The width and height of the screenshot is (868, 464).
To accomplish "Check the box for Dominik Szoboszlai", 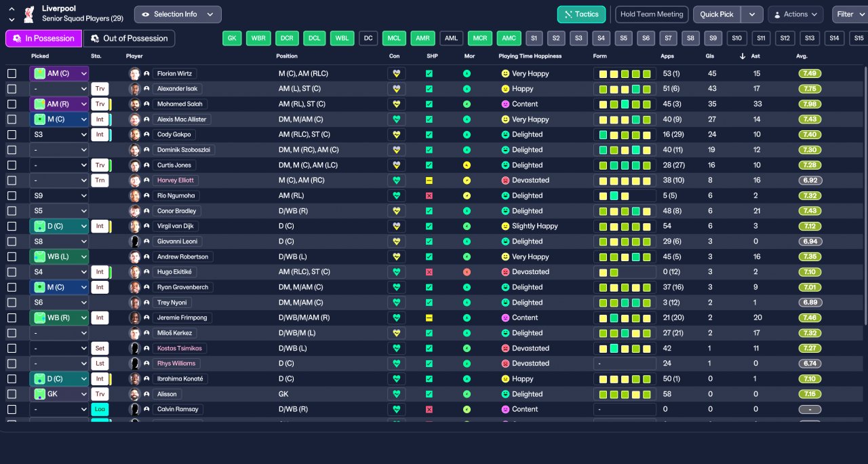I will (x=12, y=150).
